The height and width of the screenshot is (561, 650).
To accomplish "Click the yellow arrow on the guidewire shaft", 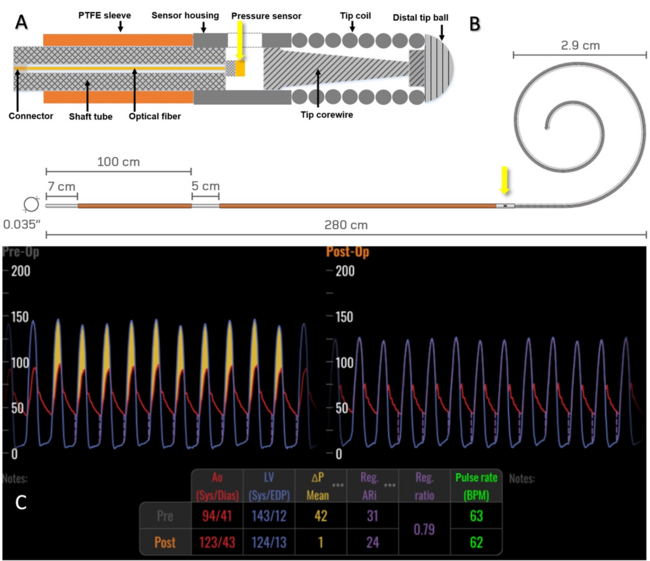I will pos(505,183).
